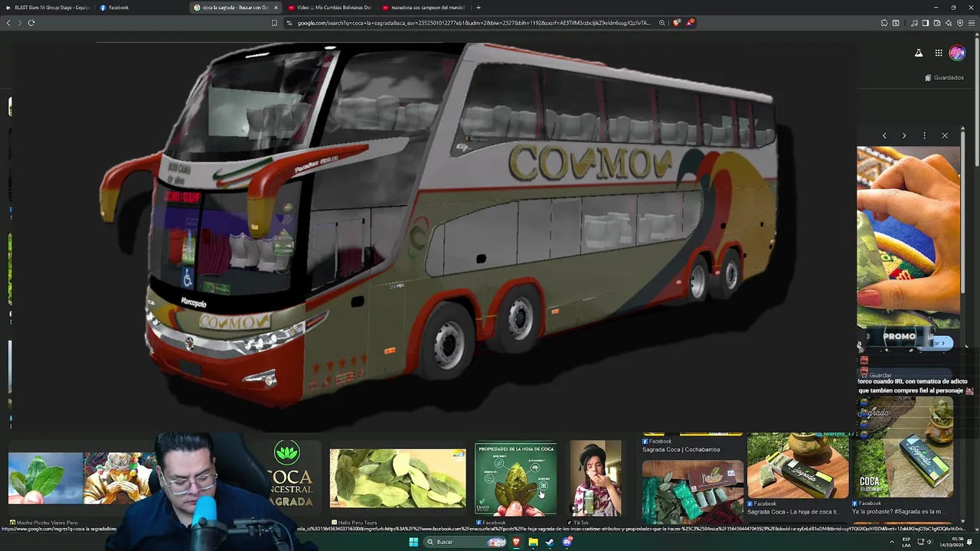Switch to the Facebook tab
Viewport: 980px width, 551px height.
tap(142, 8)
